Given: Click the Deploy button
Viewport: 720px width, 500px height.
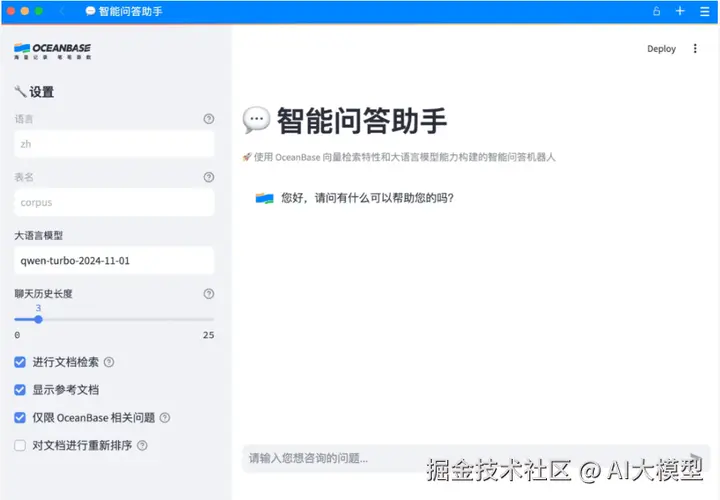Looking at the screenshot, I should point(661,49).
